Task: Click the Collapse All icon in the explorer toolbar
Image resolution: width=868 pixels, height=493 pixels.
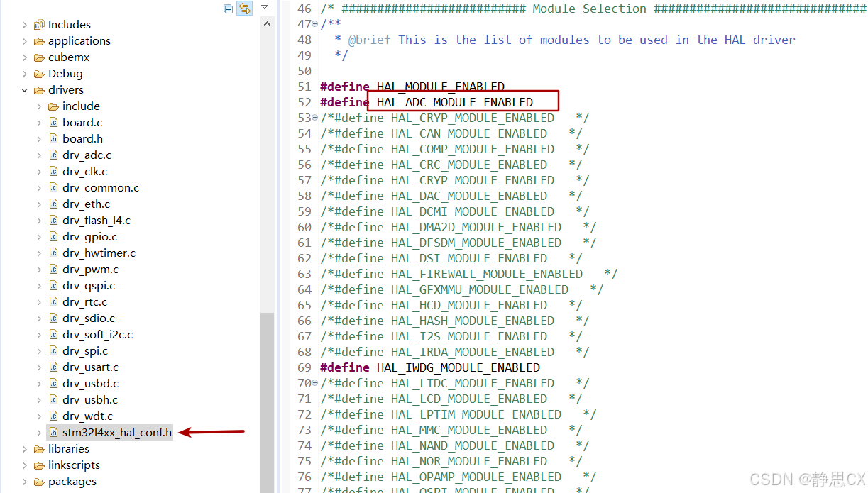Action: (228, 9)
